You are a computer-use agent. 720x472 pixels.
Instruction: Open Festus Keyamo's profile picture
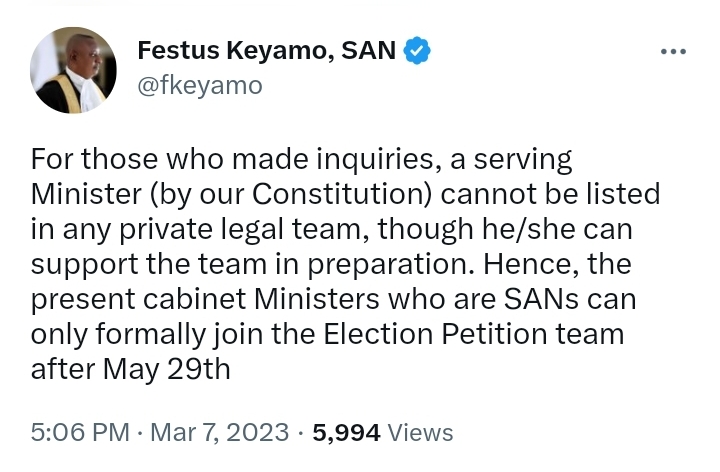(73, 70)
